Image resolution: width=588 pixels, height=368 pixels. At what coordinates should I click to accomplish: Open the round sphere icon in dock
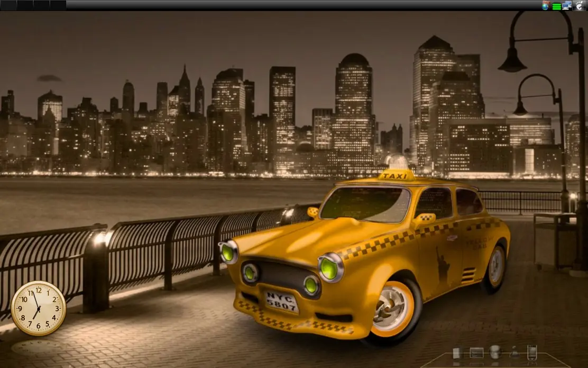[495, 352]
